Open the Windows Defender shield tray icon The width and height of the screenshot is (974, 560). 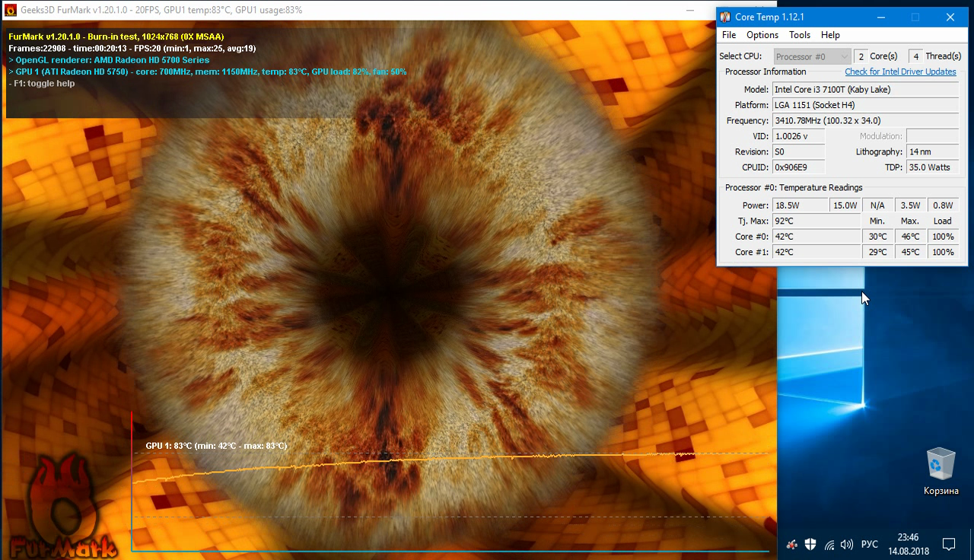pos(810,544)
